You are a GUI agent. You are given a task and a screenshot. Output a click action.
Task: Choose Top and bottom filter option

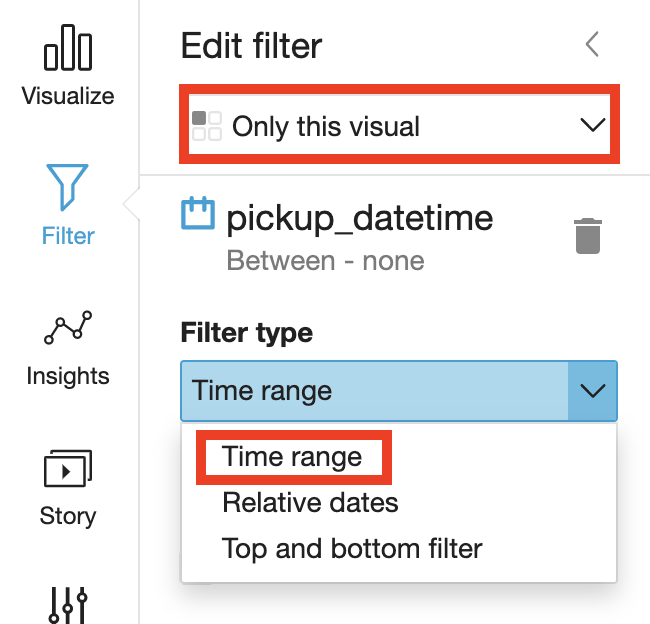(x=352, y=549)
